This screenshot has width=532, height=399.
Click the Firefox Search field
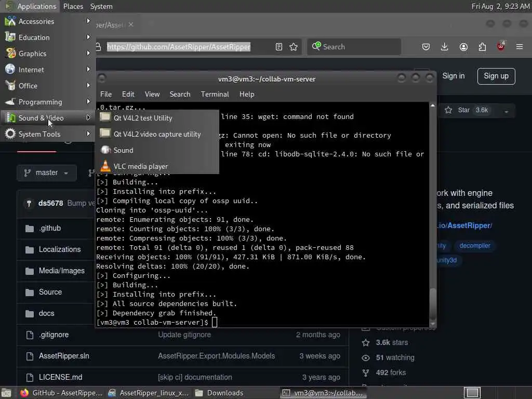(354, 47)
